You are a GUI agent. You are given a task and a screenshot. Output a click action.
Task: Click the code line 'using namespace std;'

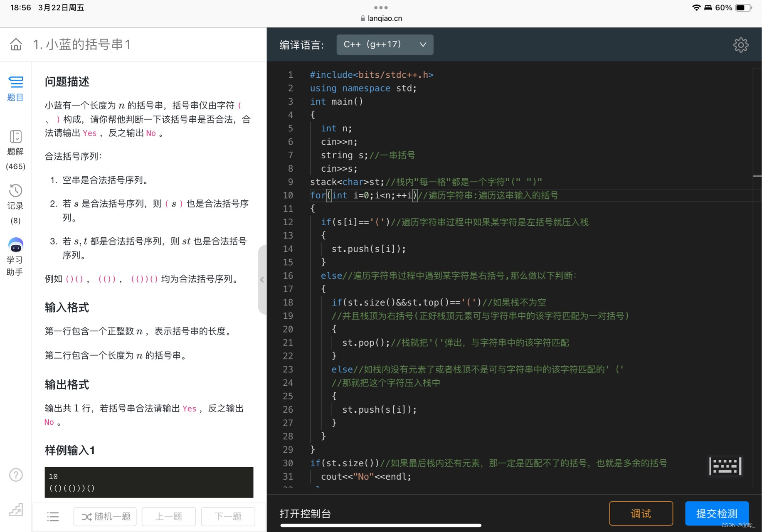click(363, 88)
